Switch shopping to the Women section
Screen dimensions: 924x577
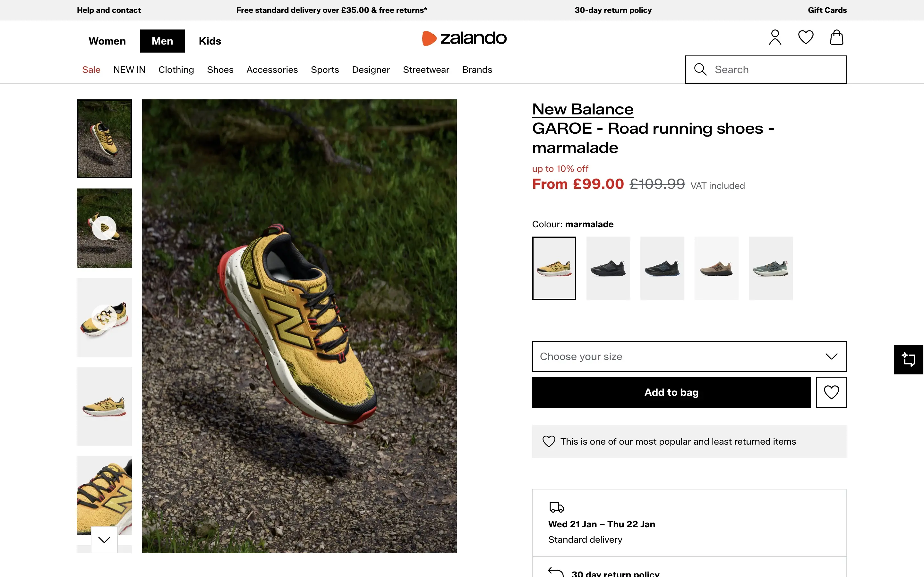107,41
